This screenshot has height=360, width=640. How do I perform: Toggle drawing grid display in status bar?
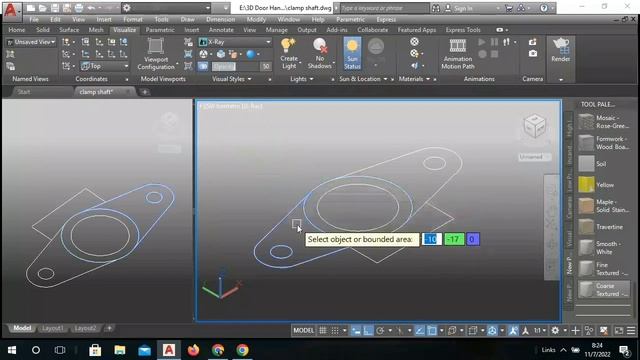coord(322,331)
